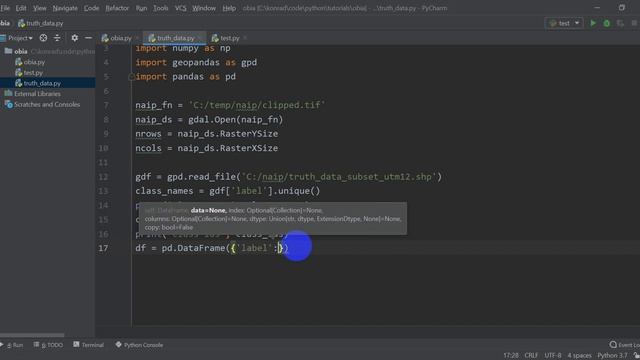Click the naip_fn path string 'C:/temp/naip/clipped.tif'
The image size is (640, 360).
pyautogui.click(x=257, y=105)
